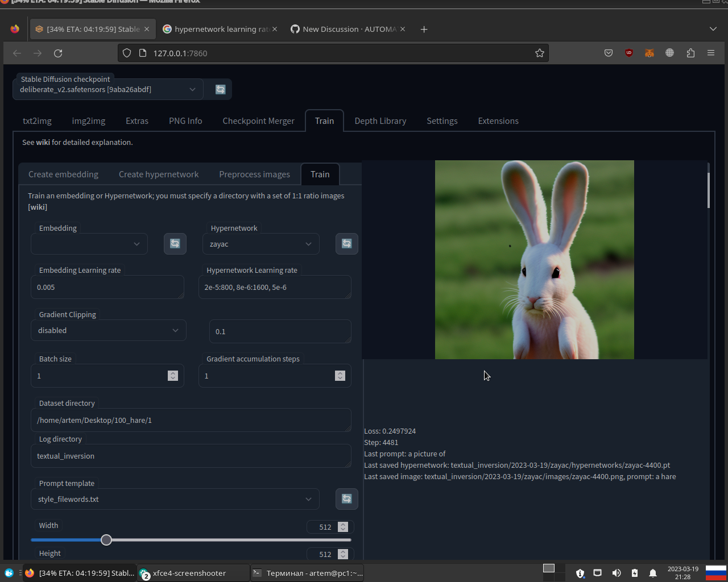Expand the Hypernetwork zayac dropdown
Image resolution: width=728 pixels, height=582 pixels.
261,244
